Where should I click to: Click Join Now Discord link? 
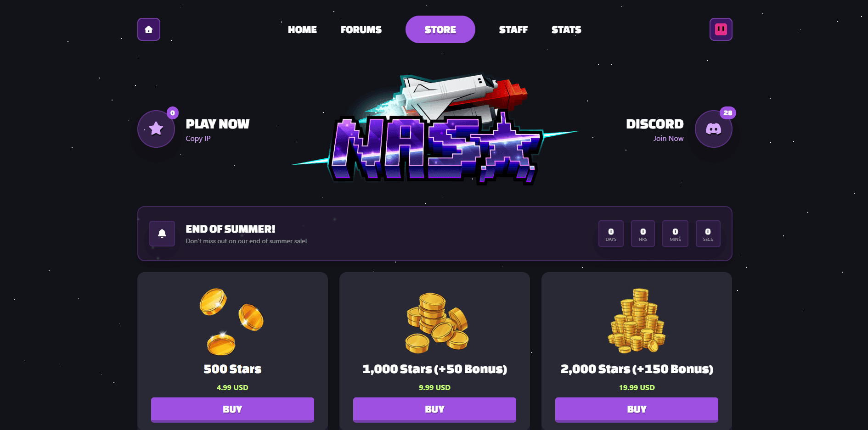668,139
